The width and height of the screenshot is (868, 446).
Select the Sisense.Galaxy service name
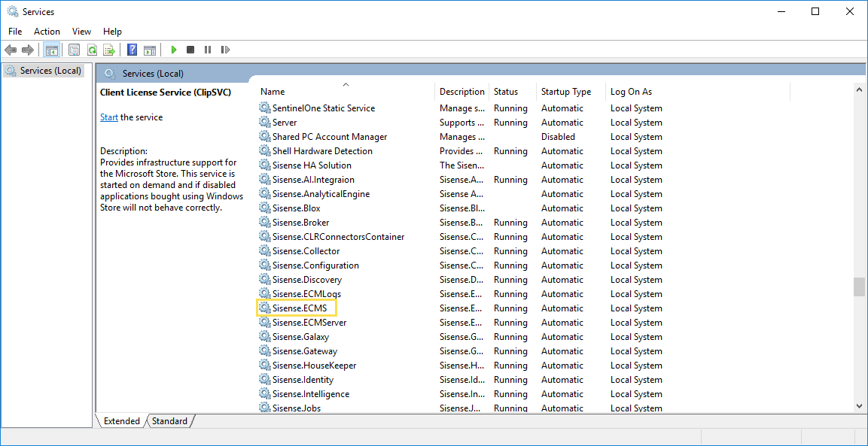tap(301, 336)
